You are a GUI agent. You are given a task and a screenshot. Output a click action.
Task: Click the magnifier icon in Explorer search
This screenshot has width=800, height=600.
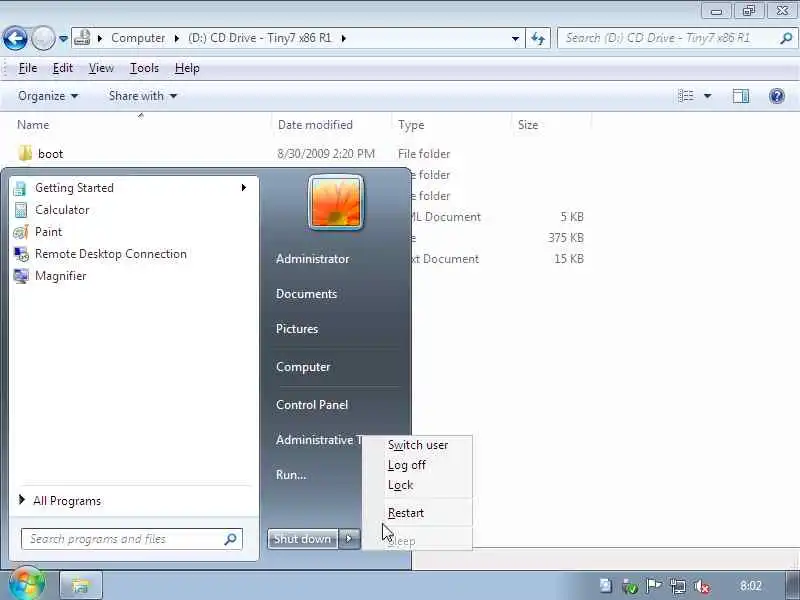click(x=786, y=38)
